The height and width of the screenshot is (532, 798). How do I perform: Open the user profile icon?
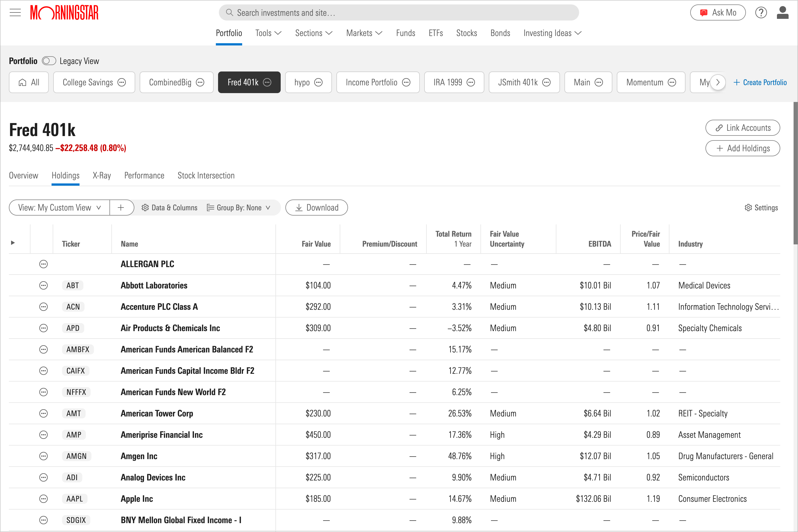(782, 13)
